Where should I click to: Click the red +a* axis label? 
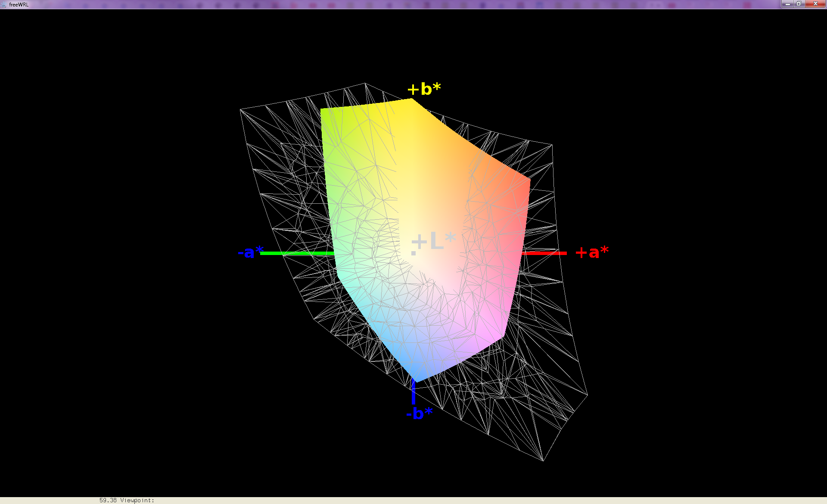click(x=592, y=252)
